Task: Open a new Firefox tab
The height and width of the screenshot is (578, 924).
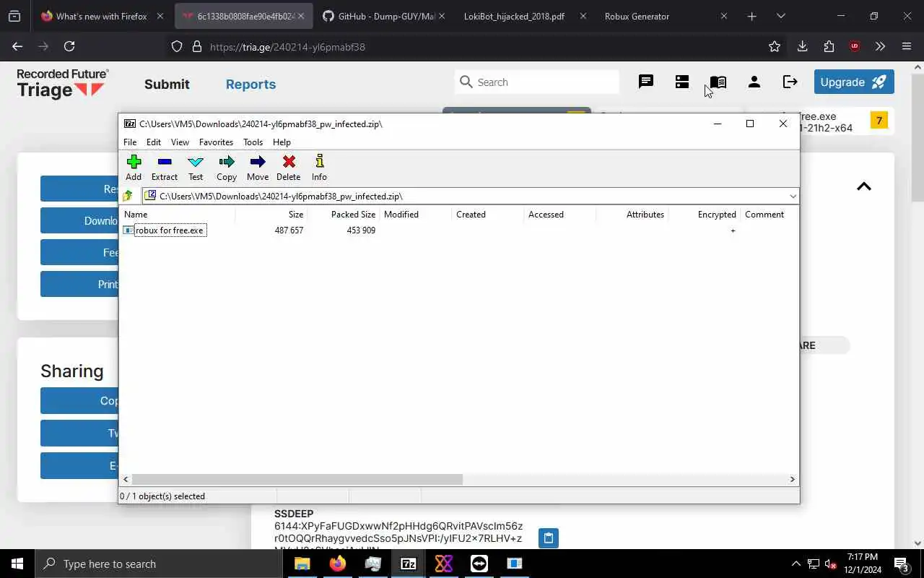Action: click(x=751, y=16)
